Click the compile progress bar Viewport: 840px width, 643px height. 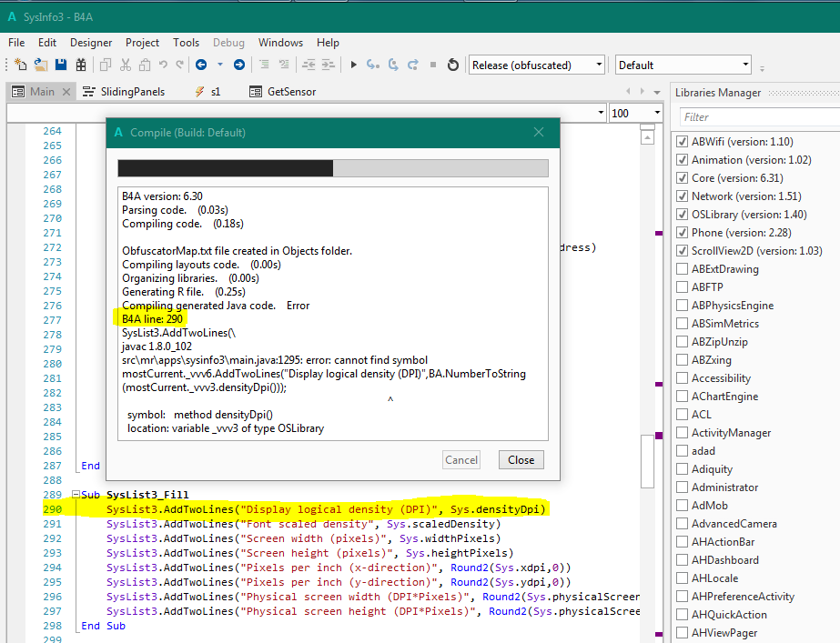(333, 168)
